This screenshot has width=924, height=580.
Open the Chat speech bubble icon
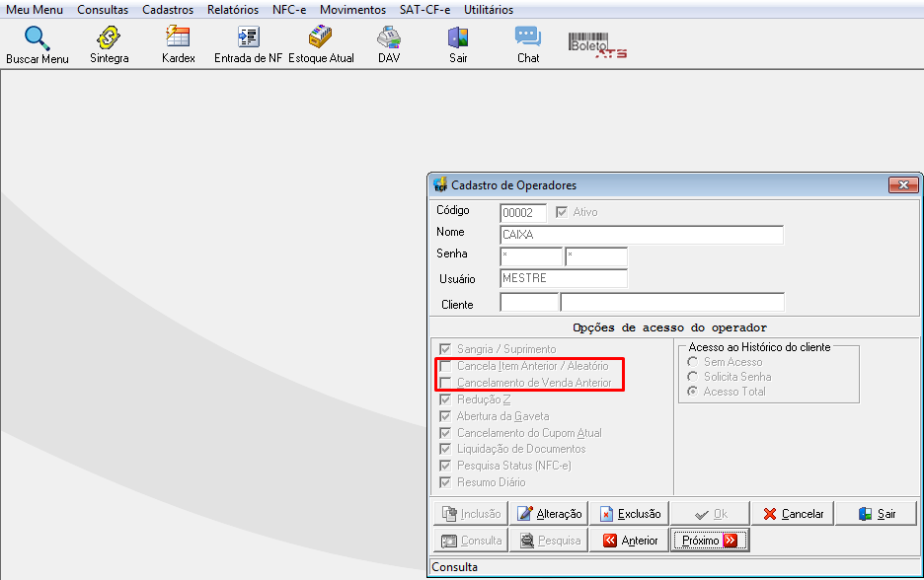[x=528, y=36]
